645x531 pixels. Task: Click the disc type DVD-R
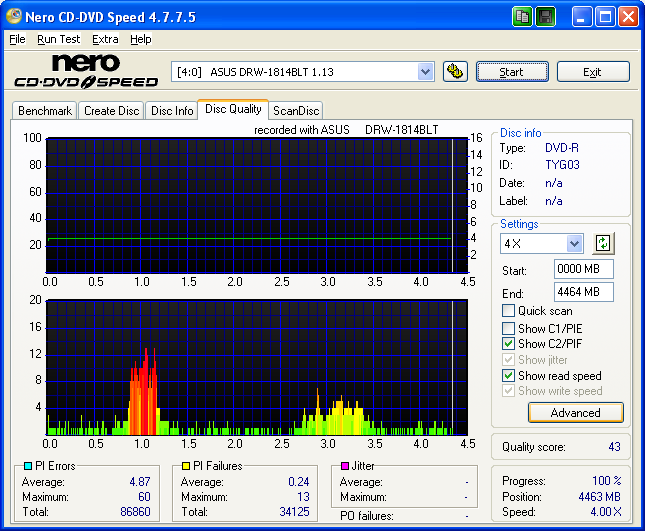[561, 148]
